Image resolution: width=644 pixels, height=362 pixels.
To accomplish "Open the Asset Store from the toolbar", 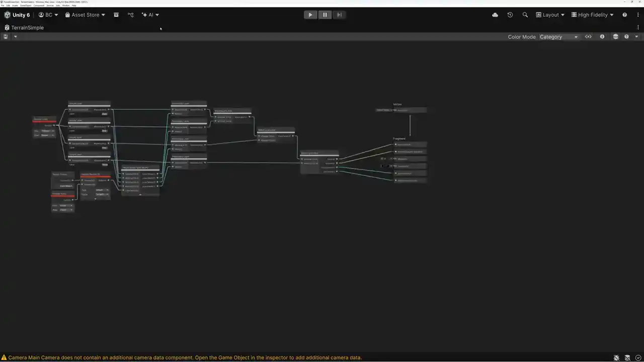I will (x=85, y=15).
